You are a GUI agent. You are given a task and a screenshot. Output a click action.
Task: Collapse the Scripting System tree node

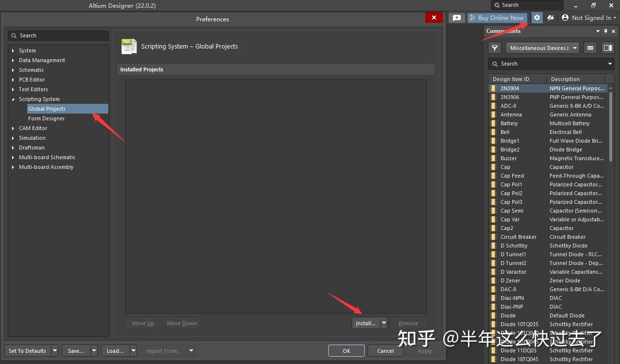[13, 99]
